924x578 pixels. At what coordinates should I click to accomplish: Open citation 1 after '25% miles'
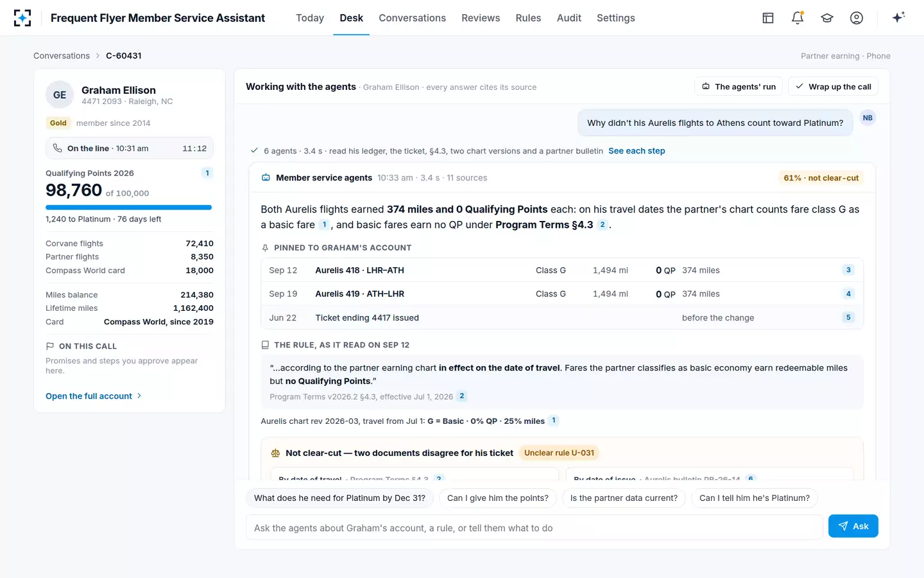(554, 421)
